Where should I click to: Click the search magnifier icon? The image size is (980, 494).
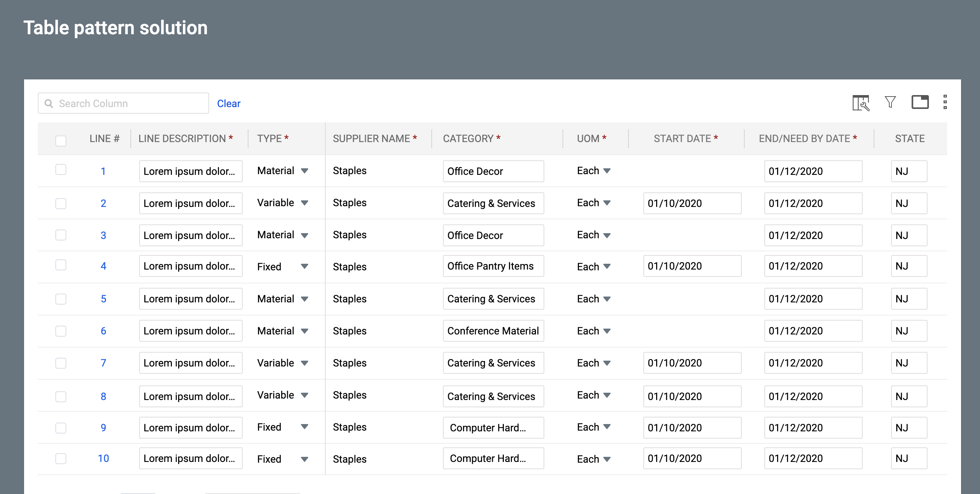click(49, 103)
